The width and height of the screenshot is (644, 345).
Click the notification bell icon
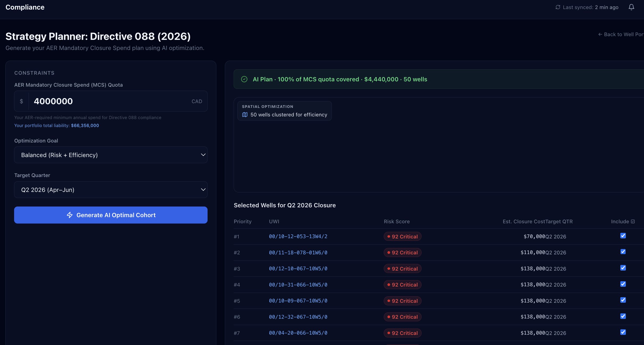tap(631, 7)
